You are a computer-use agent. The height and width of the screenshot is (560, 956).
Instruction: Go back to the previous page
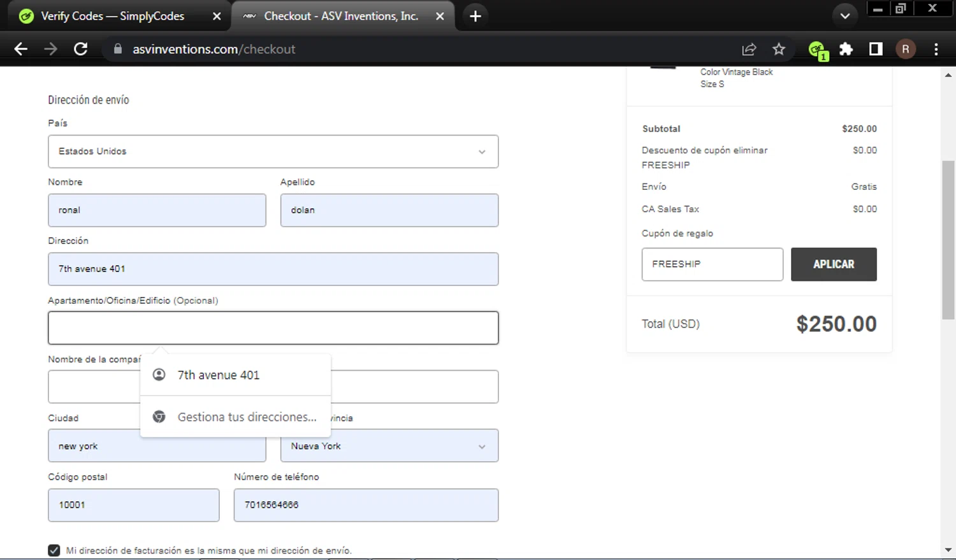coord(20,49)
